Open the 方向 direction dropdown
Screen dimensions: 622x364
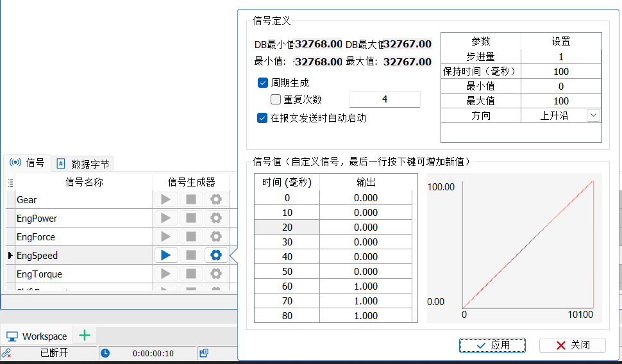pos(593,115)
